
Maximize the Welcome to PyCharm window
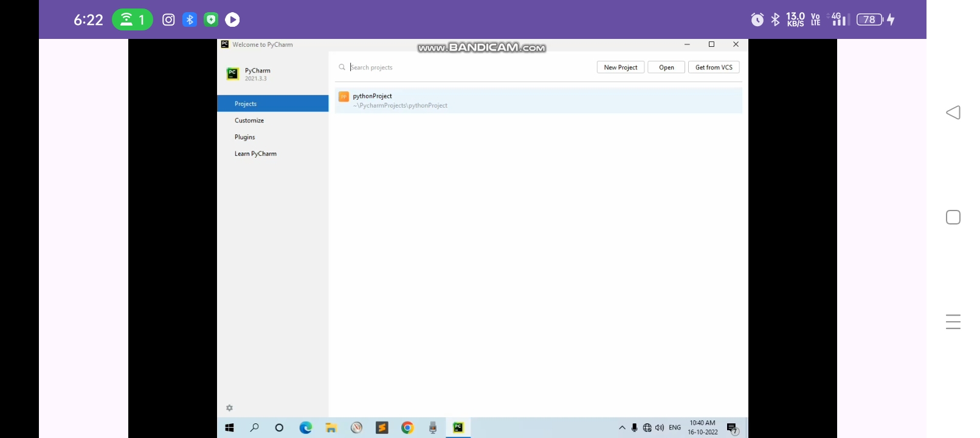point(711,44)
